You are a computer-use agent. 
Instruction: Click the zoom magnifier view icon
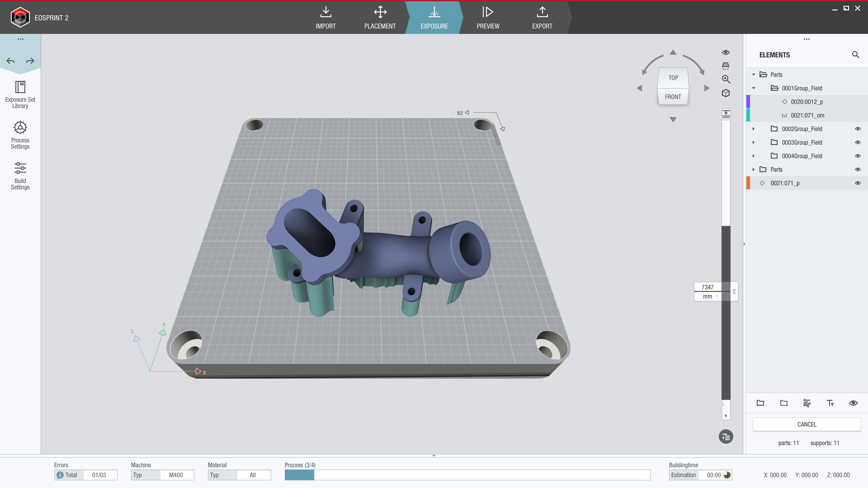[x=726, y=80]
